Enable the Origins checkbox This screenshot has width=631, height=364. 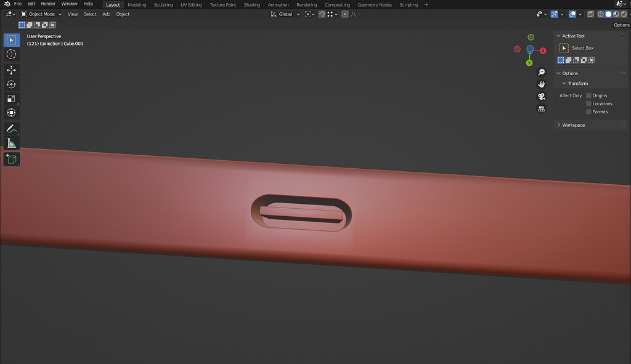[588, 95]
